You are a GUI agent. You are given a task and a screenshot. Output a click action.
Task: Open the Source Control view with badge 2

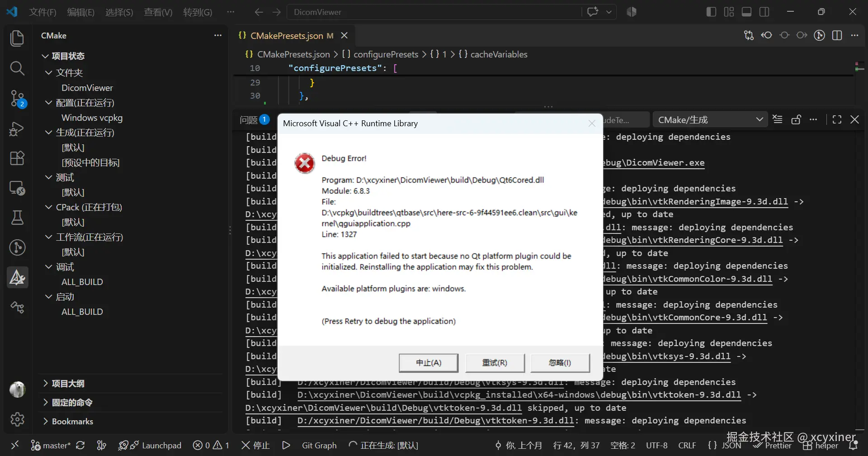pos(17,98)
